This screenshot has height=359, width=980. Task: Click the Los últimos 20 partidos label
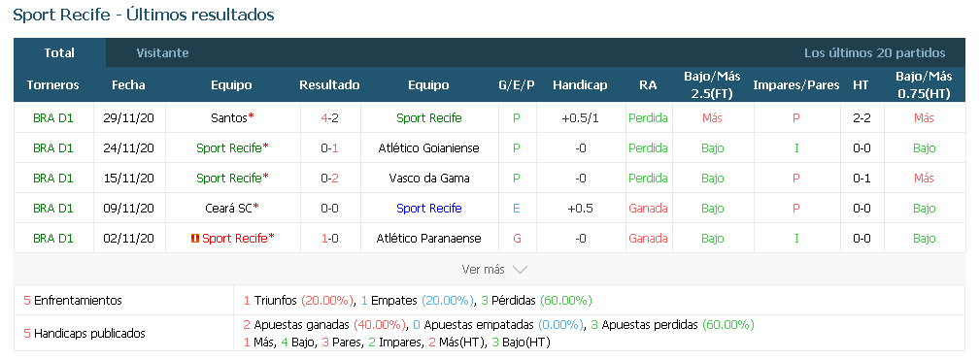[874, 53]
